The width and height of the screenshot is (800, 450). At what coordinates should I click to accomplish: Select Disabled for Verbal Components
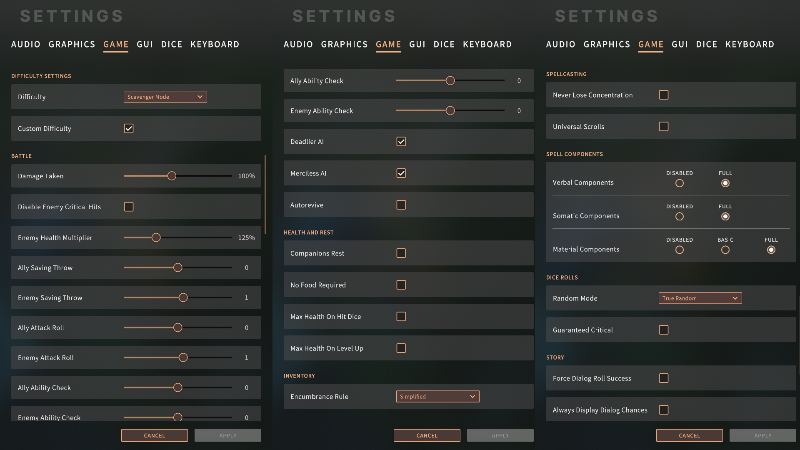pos(679,183)
